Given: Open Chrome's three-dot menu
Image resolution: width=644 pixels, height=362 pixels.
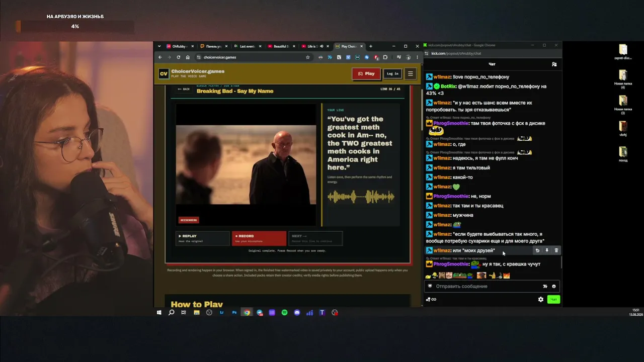Looking at the screenshot, I should coord(417,57).
